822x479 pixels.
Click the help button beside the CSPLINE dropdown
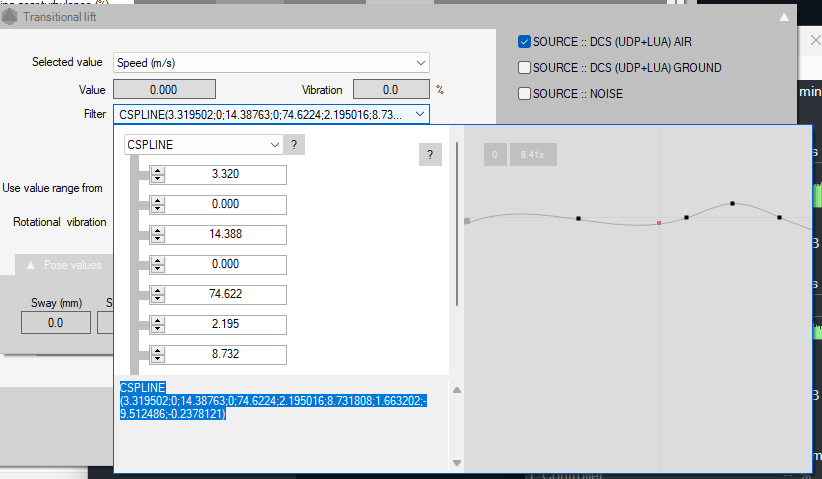point(294,144)
